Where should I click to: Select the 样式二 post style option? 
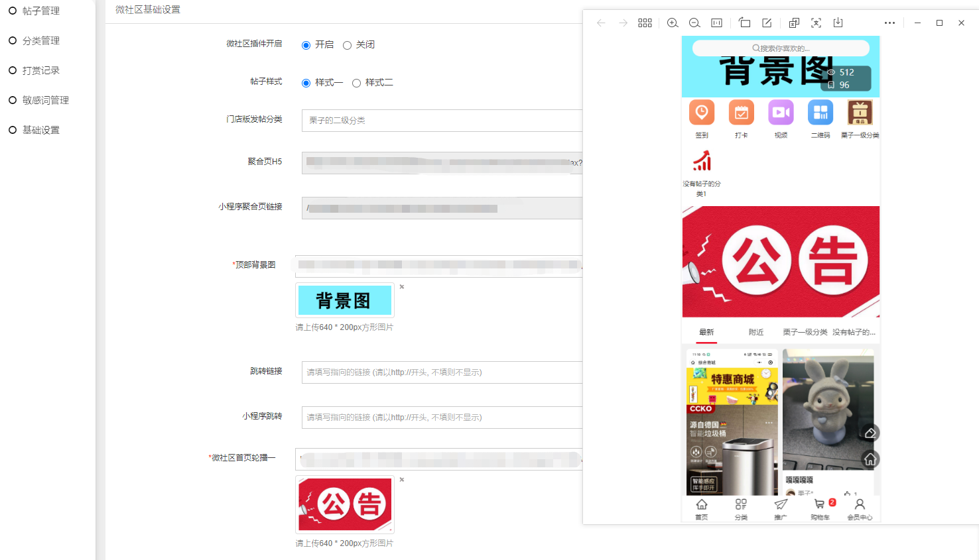356,84
